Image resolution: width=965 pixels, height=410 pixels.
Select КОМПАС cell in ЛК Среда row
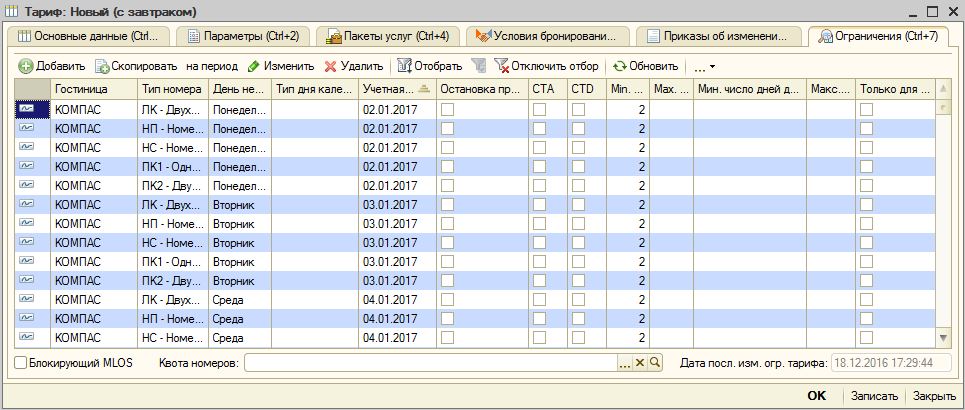point(94,300)
